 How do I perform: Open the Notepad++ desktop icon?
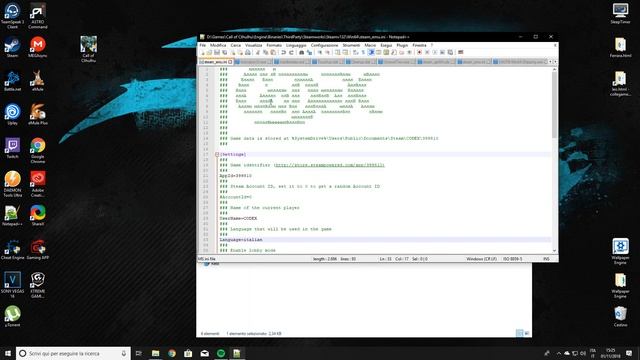(12, 216)
